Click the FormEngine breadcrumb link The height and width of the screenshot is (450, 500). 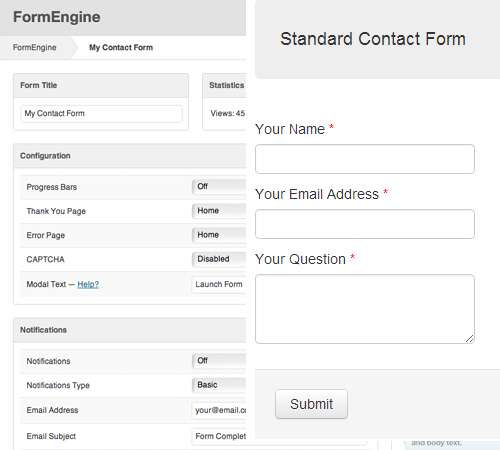(x=34, y=47)
